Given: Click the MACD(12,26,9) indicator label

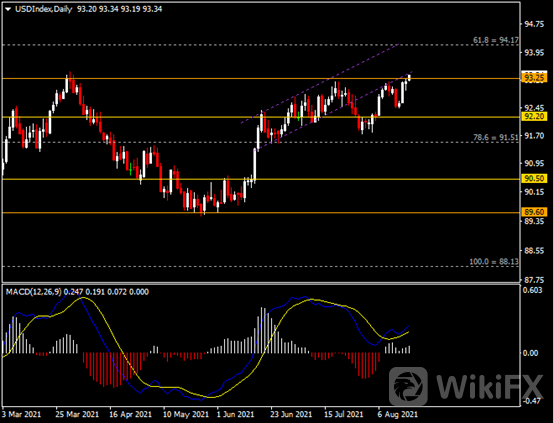Looking at the screenshot, I should 34,292.
